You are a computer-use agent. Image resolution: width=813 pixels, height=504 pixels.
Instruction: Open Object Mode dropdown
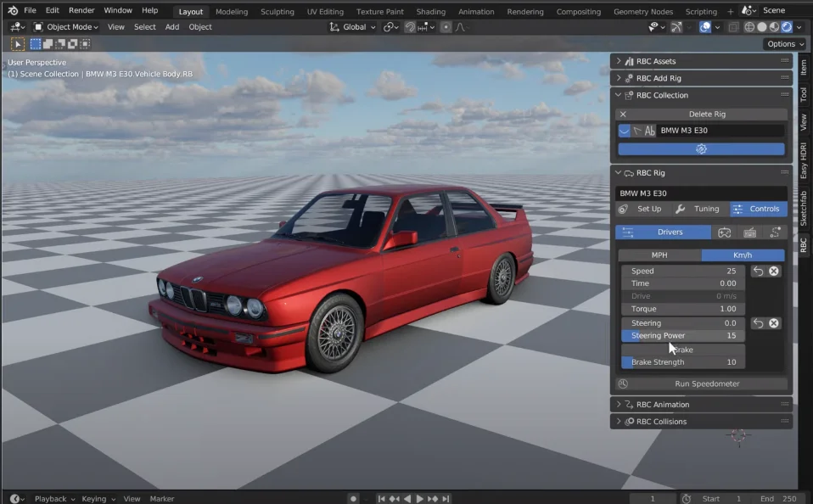click(x=66, y=27)
